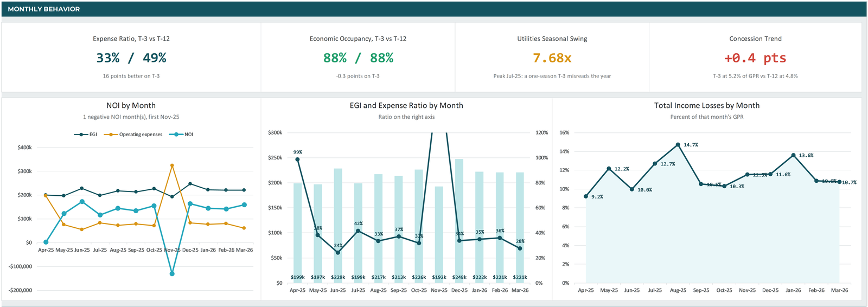Click the 'Apr-25' axis label in NOI chart
The height and width of the screenshot is (307, 868).
click(x=46, y=251)
